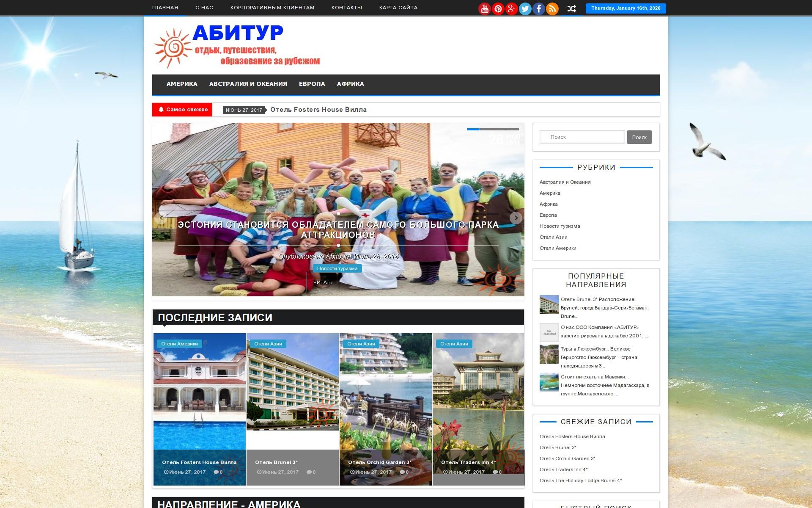The width and height of the screenshot is (812, 508).
Task: Open the YouTube social icon
Action: coord(484,8)
